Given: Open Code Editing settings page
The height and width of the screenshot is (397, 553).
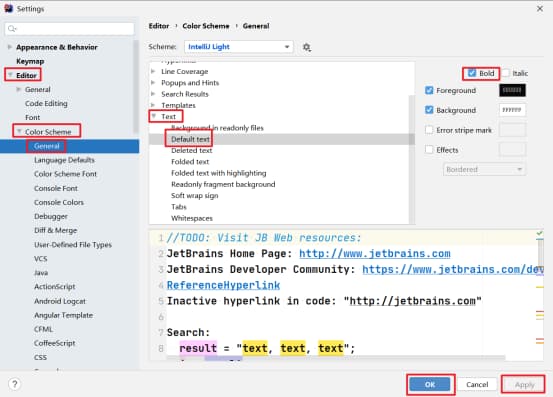Looking at the screenshot, I should pos(46,103).
